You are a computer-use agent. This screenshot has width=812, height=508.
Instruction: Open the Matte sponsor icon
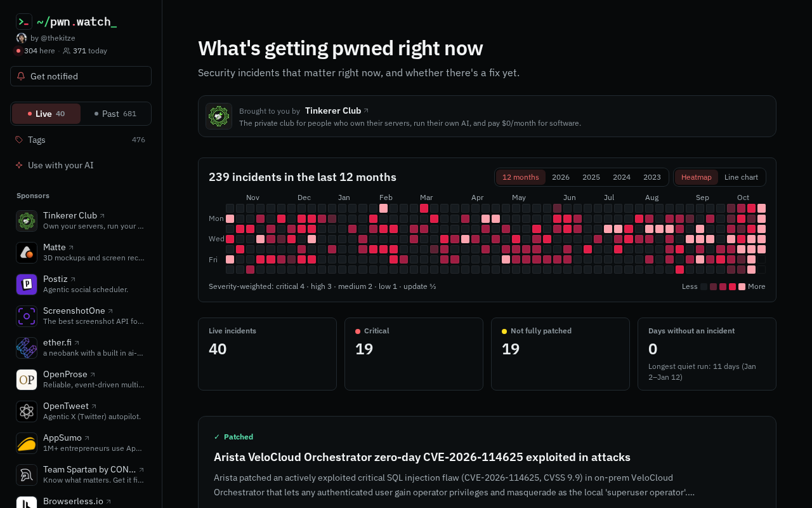click(27, 253)
